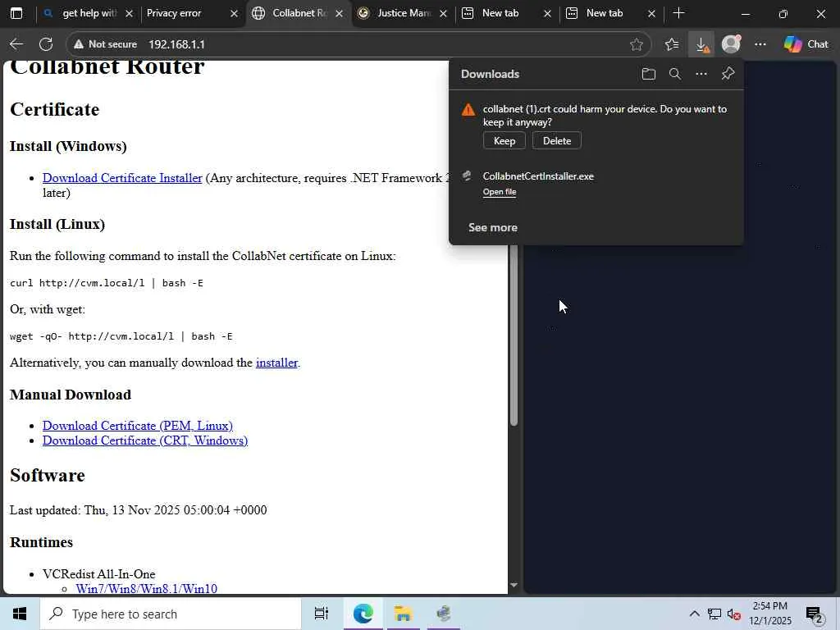Delete the collabnet (1).crt download
840x630 pixels.
pos(557,141)
